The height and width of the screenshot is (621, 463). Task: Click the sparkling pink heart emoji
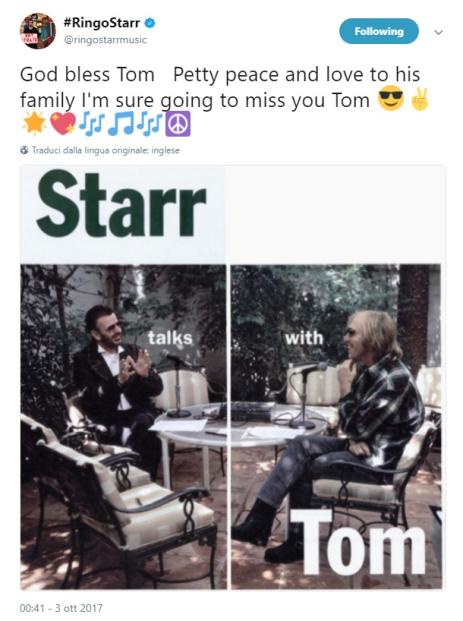[x=63, y=124]
